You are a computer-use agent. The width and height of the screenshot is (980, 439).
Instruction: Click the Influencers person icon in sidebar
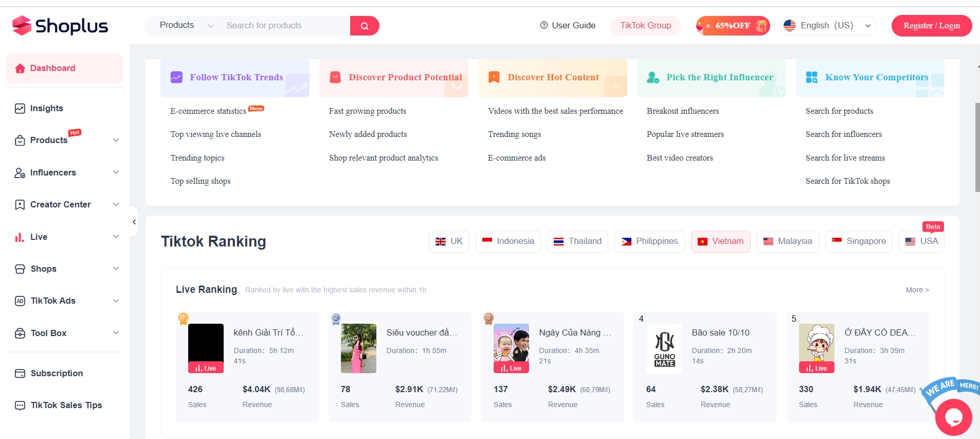tap(20, 173)
